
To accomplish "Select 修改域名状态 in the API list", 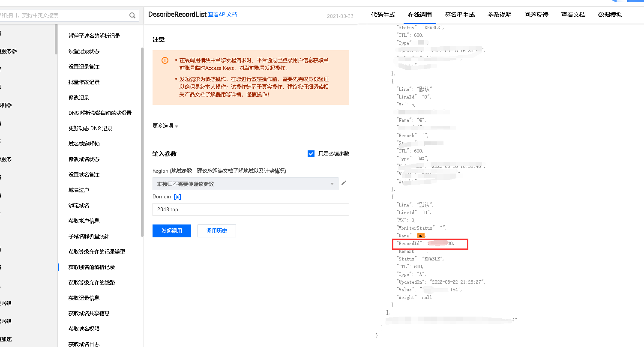I will (84, 159).
